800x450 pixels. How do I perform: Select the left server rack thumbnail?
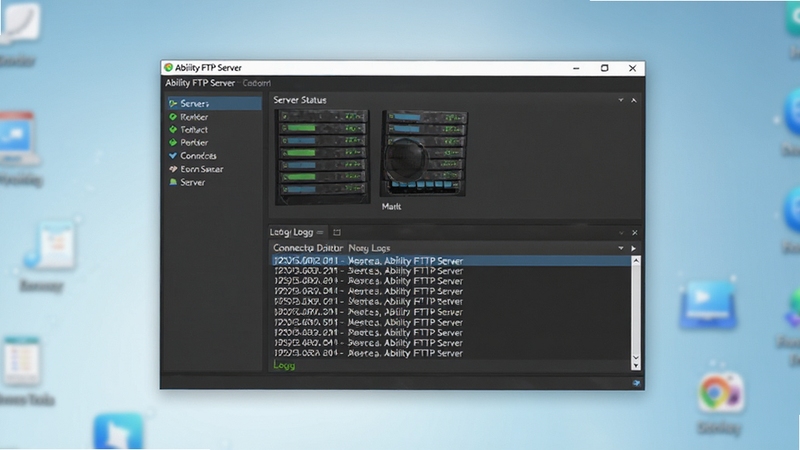(x=322, y=157)
